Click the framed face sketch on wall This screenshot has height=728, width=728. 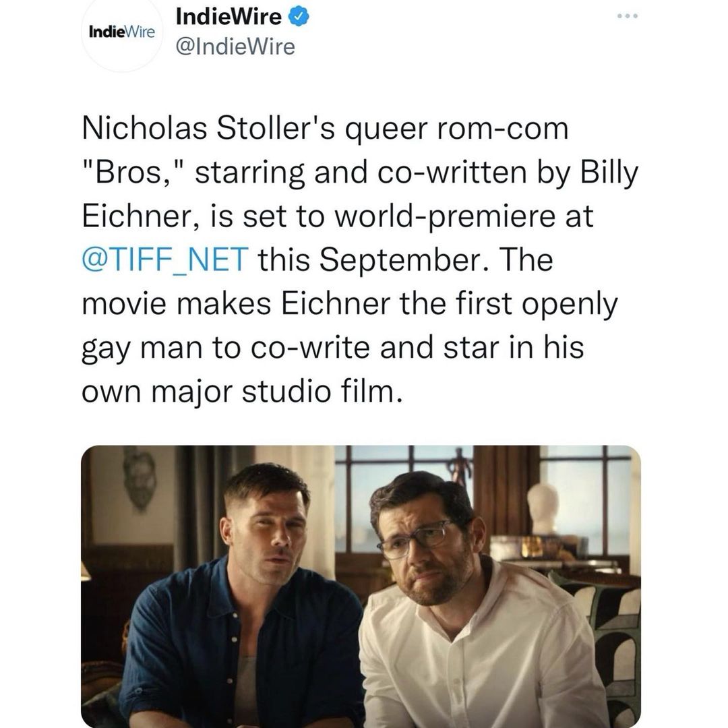(x=141, y=479)
